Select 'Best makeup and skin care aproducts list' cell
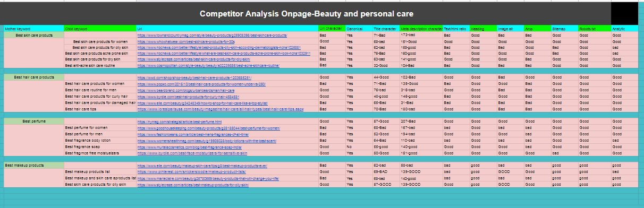This screenshot has height=208, width=644. pos(100,179)
